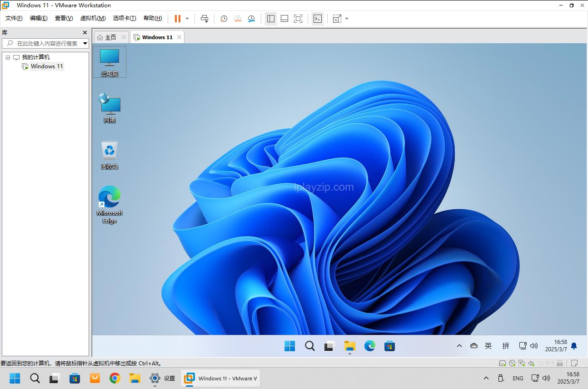The height and width of the screenshot is (389, 588).
Task: Open the 虚拟机(M) menu
Action: click(x=93, y=18)
